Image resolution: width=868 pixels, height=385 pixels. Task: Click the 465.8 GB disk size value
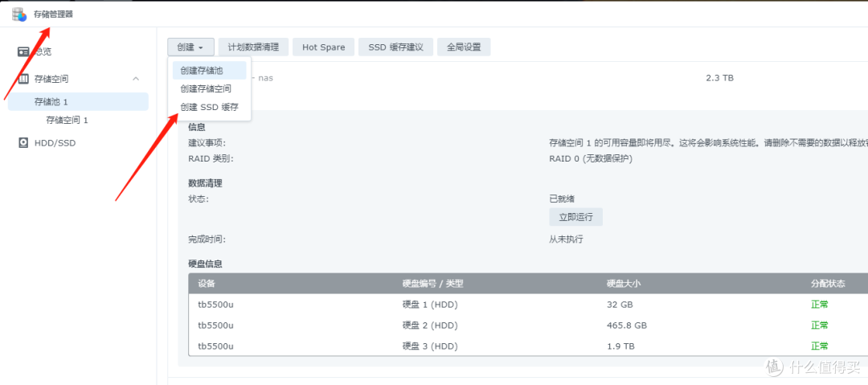[627, 326]
